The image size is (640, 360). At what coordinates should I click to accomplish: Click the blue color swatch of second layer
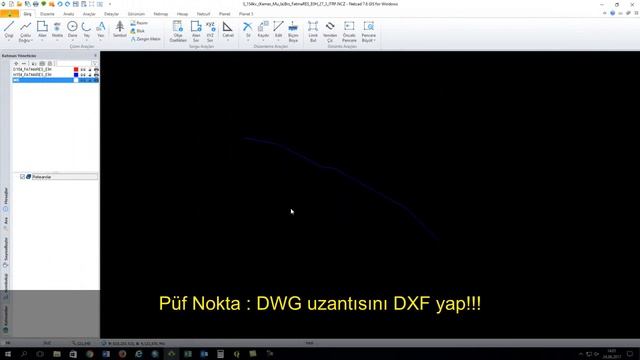tap(76, 75)
